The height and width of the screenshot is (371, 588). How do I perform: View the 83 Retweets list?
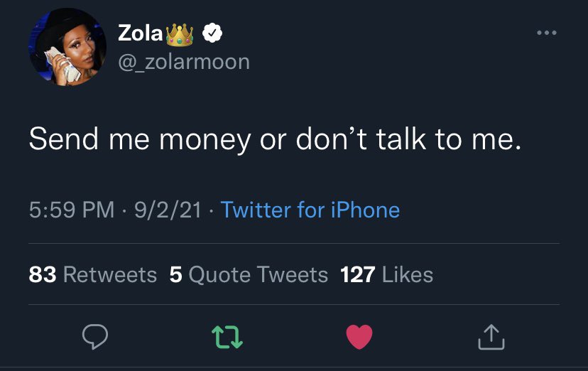(x=92, y=274)
